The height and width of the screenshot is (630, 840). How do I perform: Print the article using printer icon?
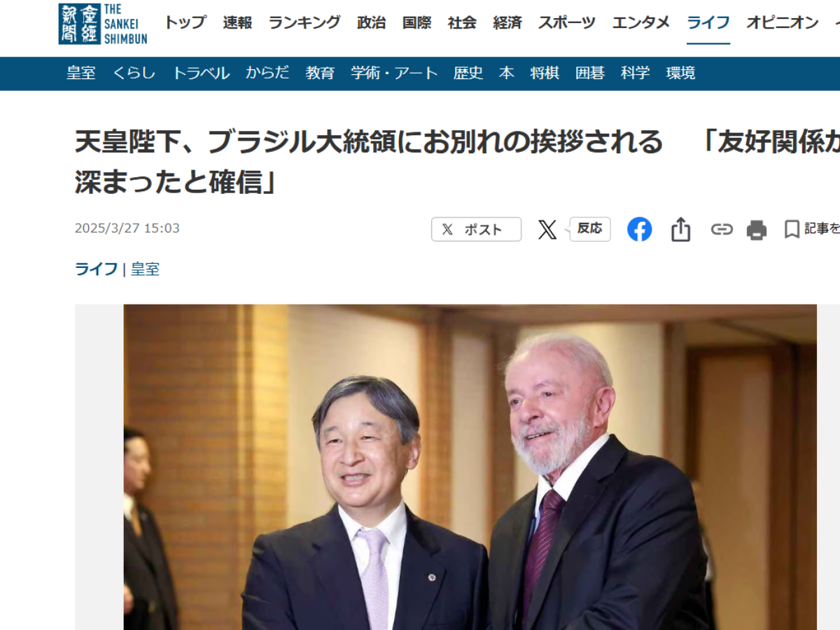pyautogui.click(x=757, y=230)
